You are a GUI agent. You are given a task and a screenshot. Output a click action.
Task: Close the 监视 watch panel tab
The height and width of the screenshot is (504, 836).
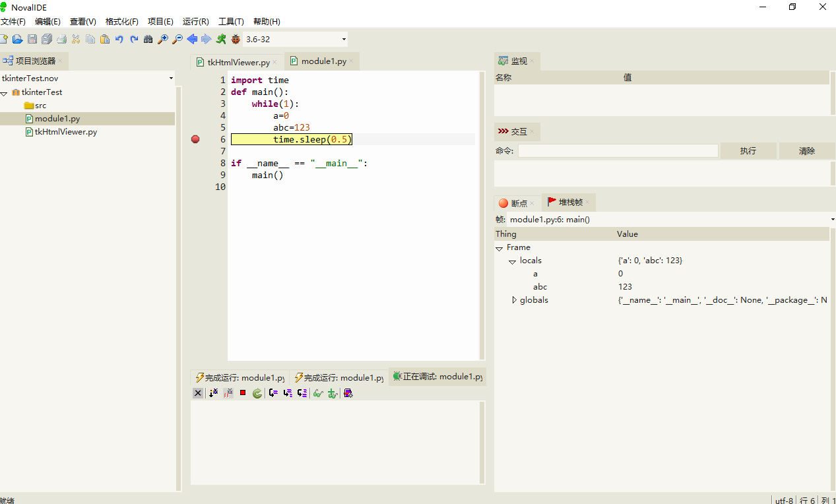pyautogui.click(x=532, y=61)
